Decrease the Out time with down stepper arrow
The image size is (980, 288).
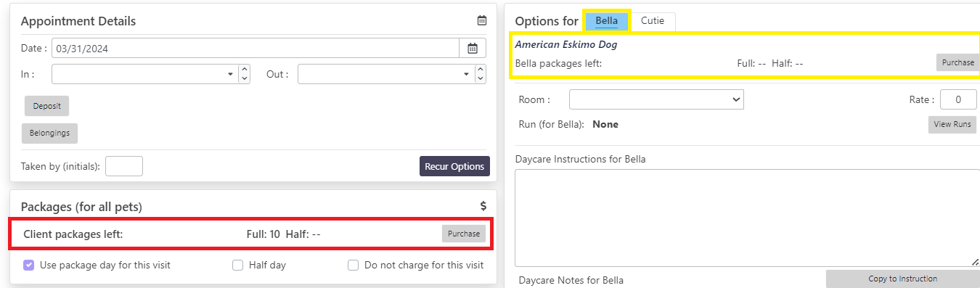tap(481, 78)
